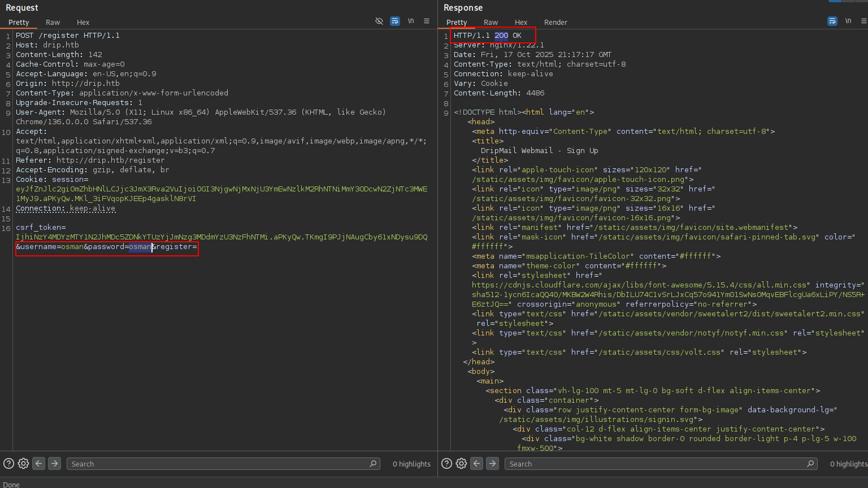This screenshot has width=868, height=488.
Task: Go to previous match in Request search
Action: pos(38,463)
